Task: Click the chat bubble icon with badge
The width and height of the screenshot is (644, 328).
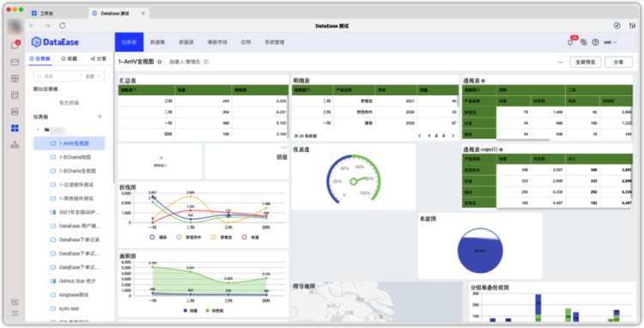Action: (15, 46)
